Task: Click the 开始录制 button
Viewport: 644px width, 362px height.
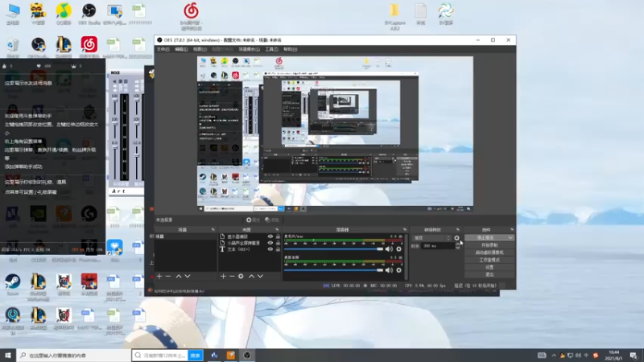Action: [489, 245]
